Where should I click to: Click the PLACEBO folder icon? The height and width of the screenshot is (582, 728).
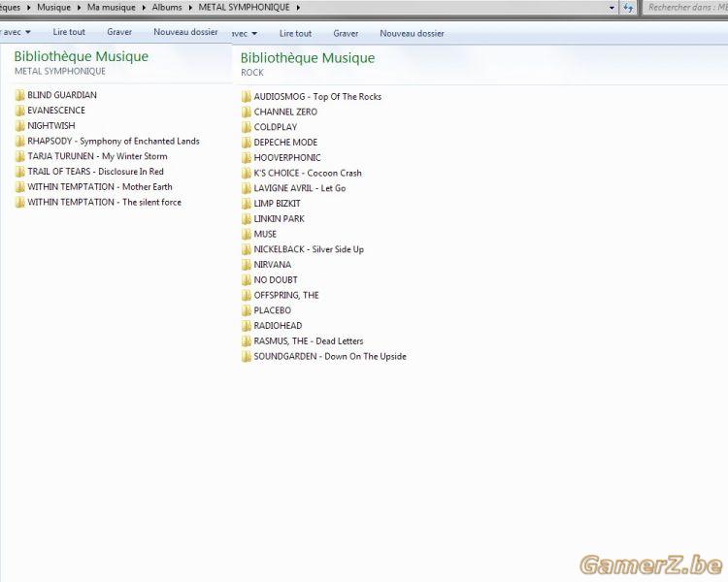point(247,311)
